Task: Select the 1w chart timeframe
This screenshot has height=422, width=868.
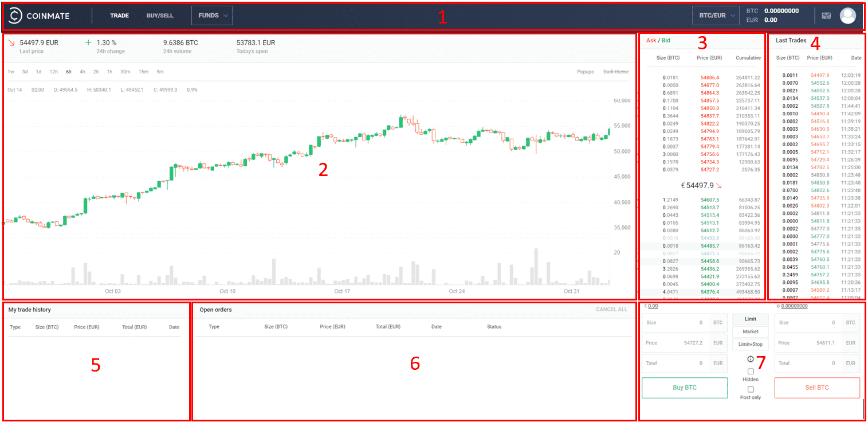Action: click(11, 72)
